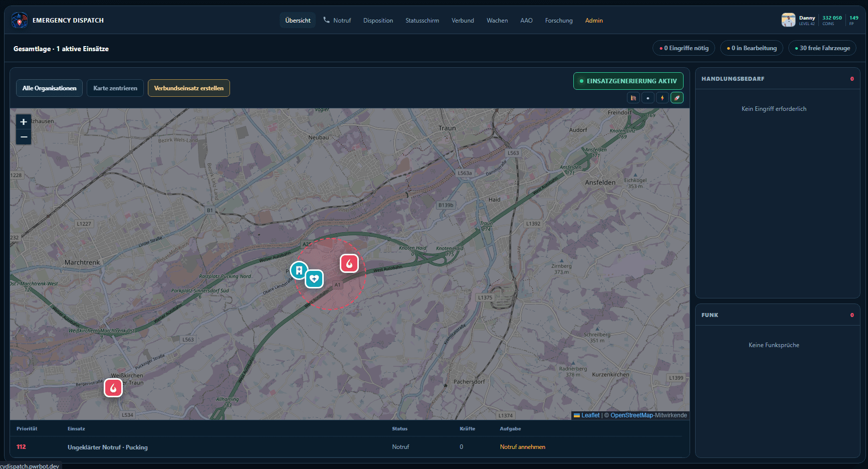Click the snail speed icon button

pos(633,98)
